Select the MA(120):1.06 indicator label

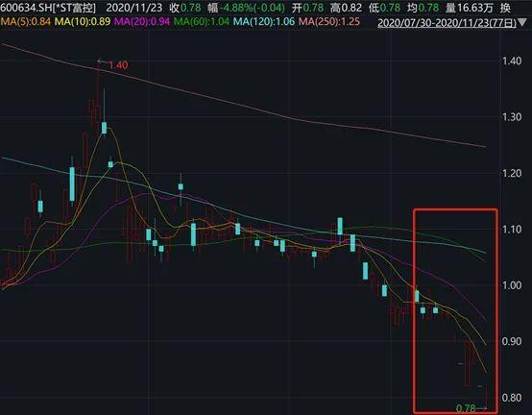[264, 22]
